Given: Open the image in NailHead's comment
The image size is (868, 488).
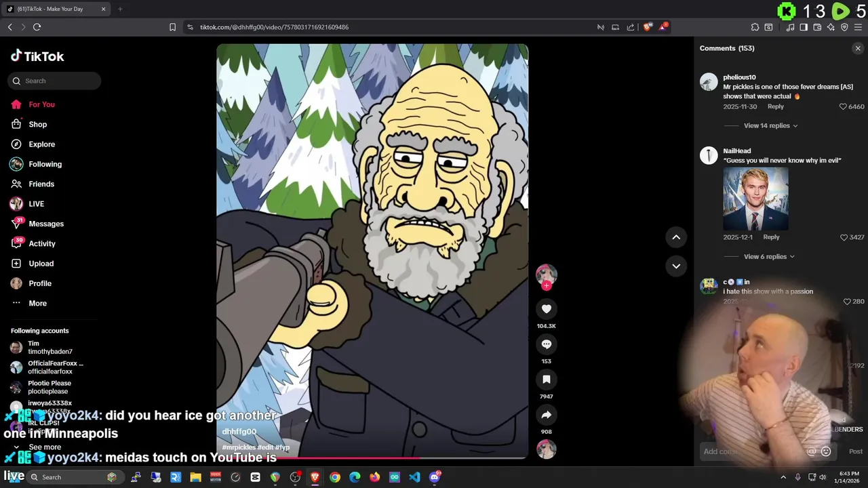Looking at the screenshot, I should tap(755, 199).
